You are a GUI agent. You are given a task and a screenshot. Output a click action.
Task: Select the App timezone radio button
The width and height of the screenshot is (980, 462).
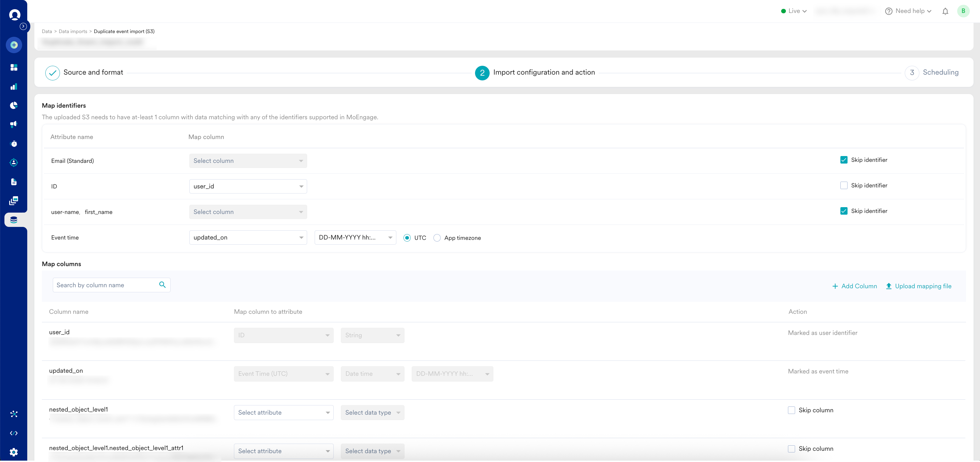tap(437, 238)
